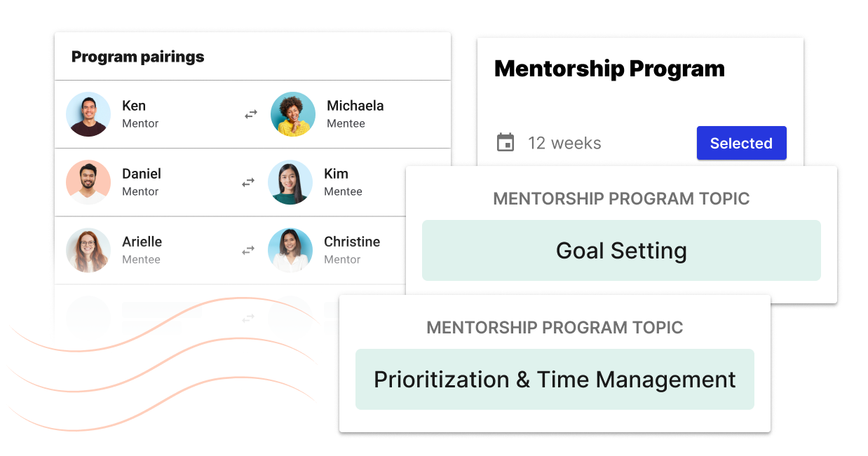The height and width of the screenshot is (456, 868).
Task: Open Ken's profile photo
Action: coord(88,114)
